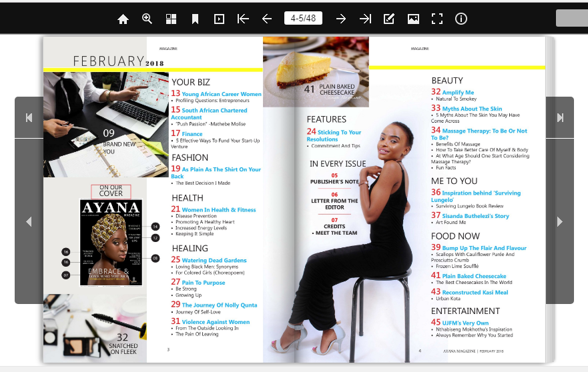Click the right side last-page button
Screen dimensions: 588x372
coord(560,117)
